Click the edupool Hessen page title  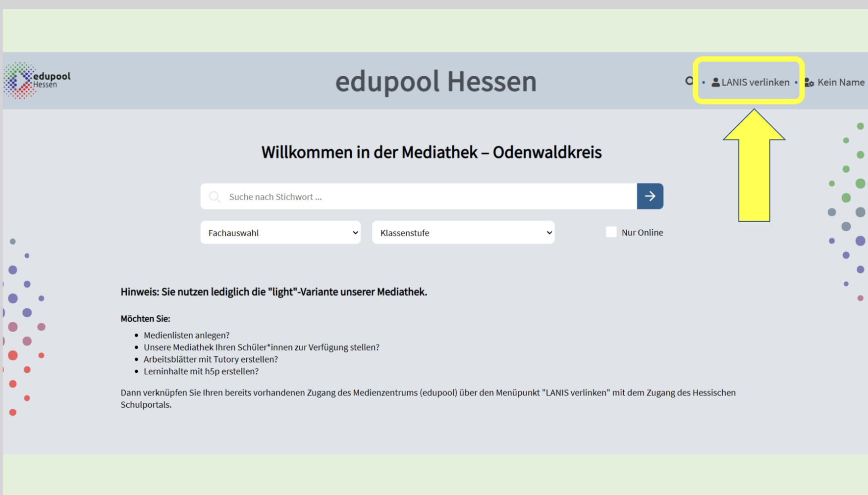(x=435, y=81)
